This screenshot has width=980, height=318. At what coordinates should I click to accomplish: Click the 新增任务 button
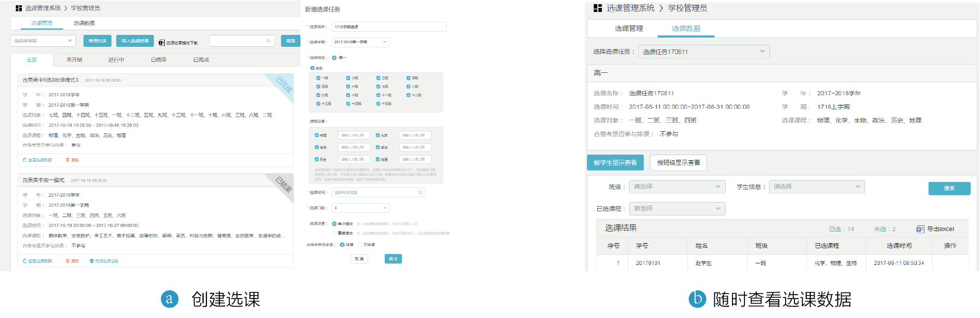click(97, 41)
